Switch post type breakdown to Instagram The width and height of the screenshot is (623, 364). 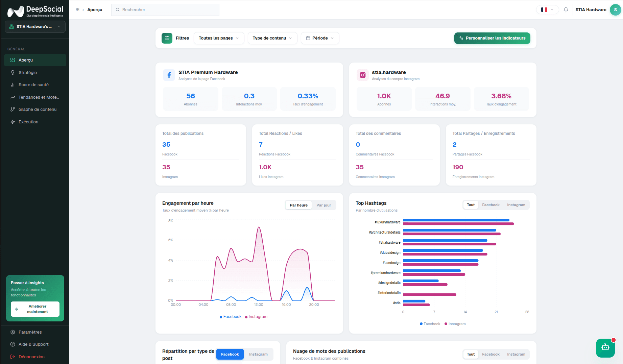click(258, 354)
